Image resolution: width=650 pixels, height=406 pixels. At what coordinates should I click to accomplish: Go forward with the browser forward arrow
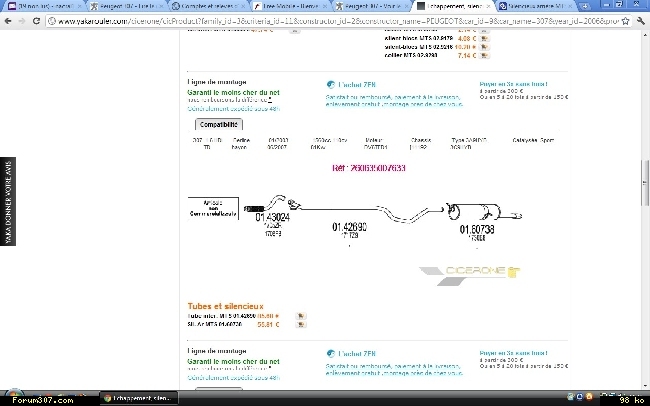tap(22, 21)
